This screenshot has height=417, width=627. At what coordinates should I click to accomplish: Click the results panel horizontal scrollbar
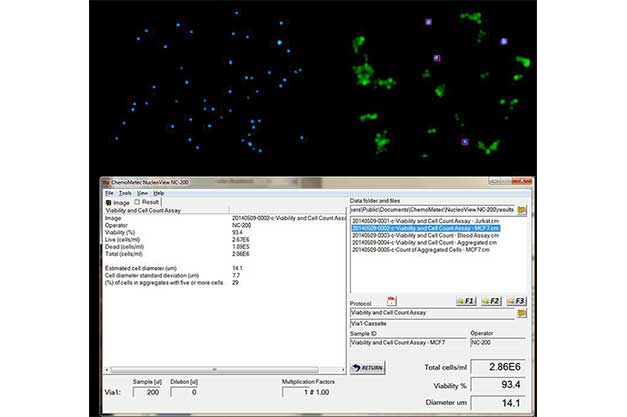pyautogui.click(x=222, y=369)
